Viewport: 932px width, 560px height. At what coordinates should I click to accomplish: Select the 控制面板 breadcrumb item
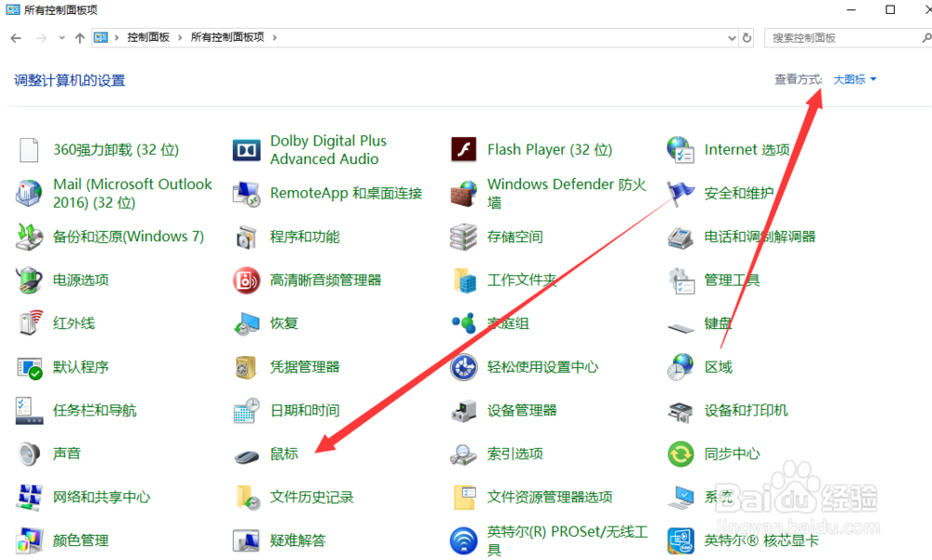point(148,37)
